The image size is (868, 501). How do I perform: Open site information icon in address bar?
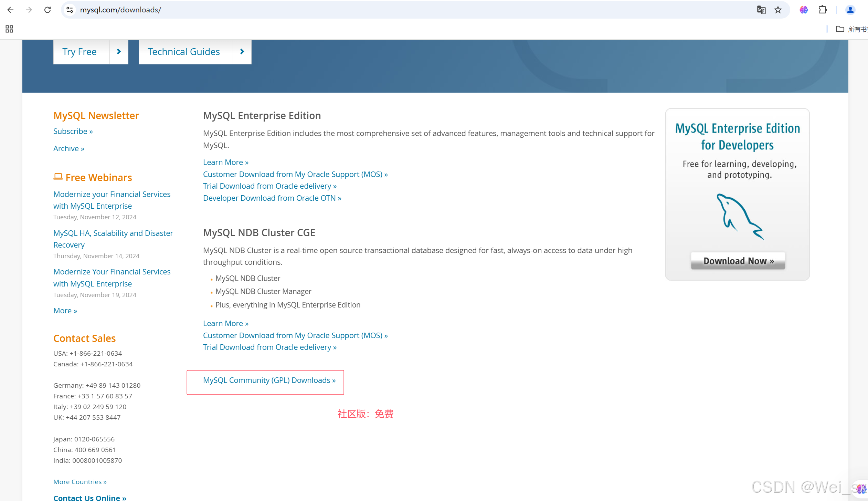[x=70, y=10]
